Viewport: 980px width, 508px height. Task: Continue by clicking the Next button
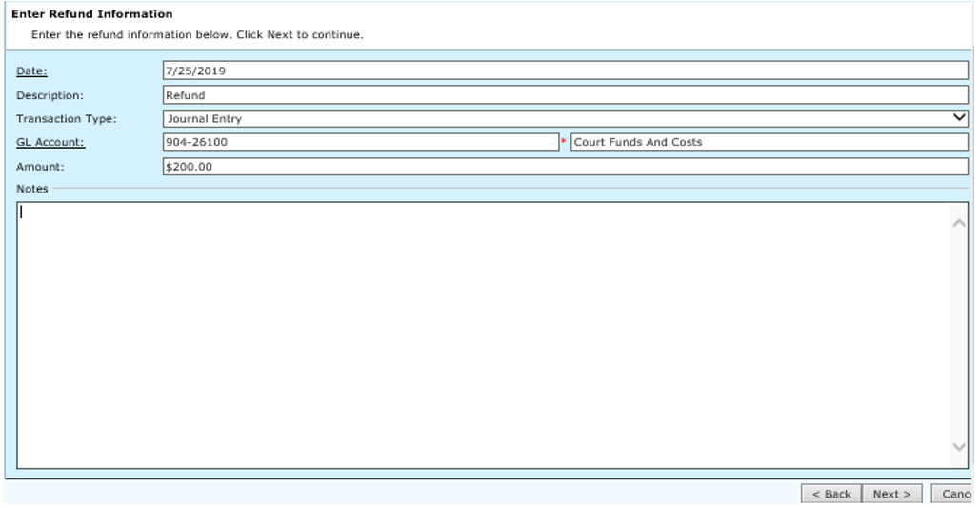[891, 494]
